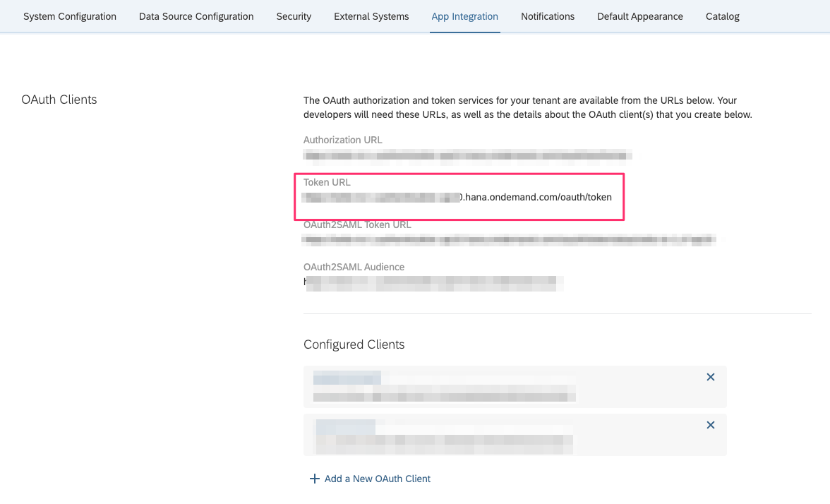Open the System Configuration tab

[70, 16]
